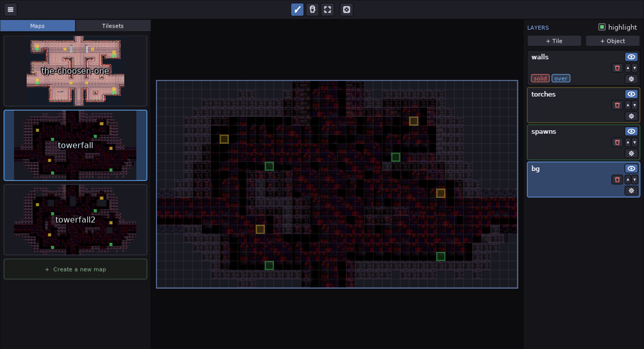
Task: Click the random tile dice tool
Action: pos(347,10)
